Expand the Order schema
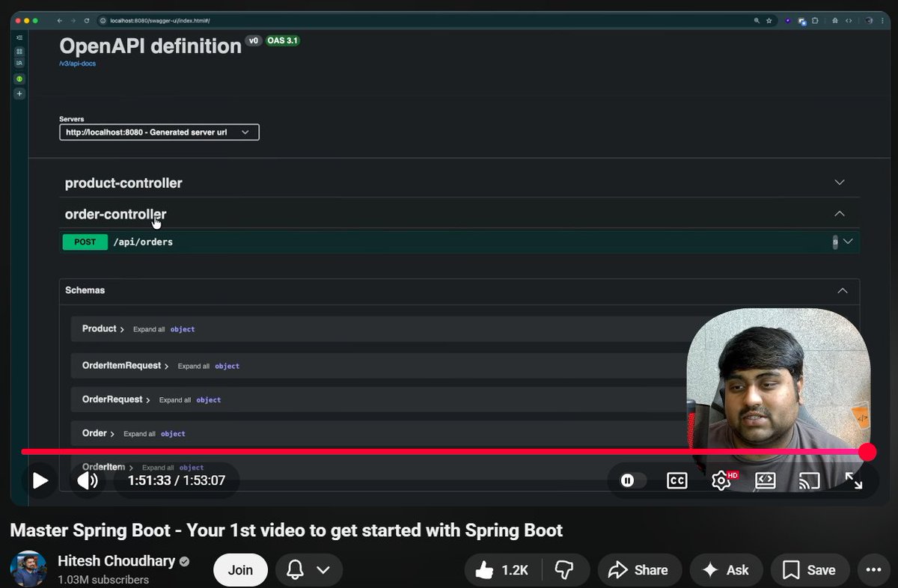The width and height of the screenshot is (898, 588). click(98, 433)
